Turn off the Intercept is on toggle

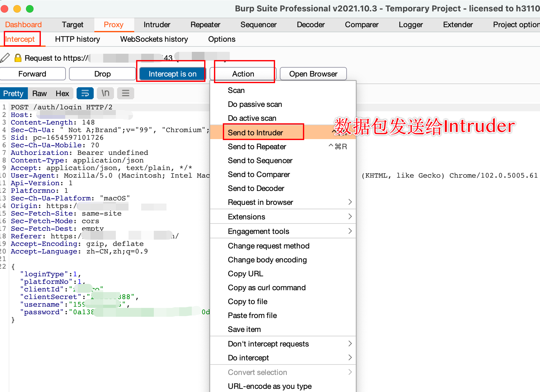click(173, 74)
